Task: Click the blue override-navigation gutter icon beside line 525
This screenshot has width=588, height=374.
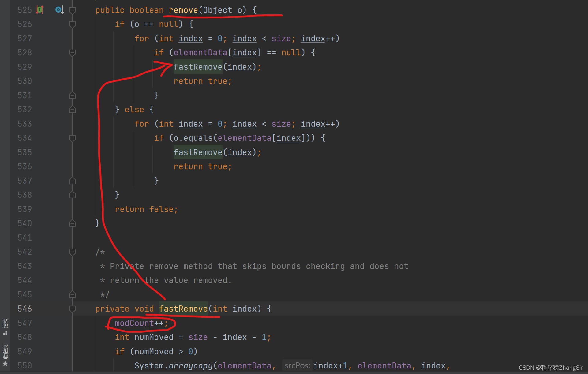Action: click(x=59, y=9)
